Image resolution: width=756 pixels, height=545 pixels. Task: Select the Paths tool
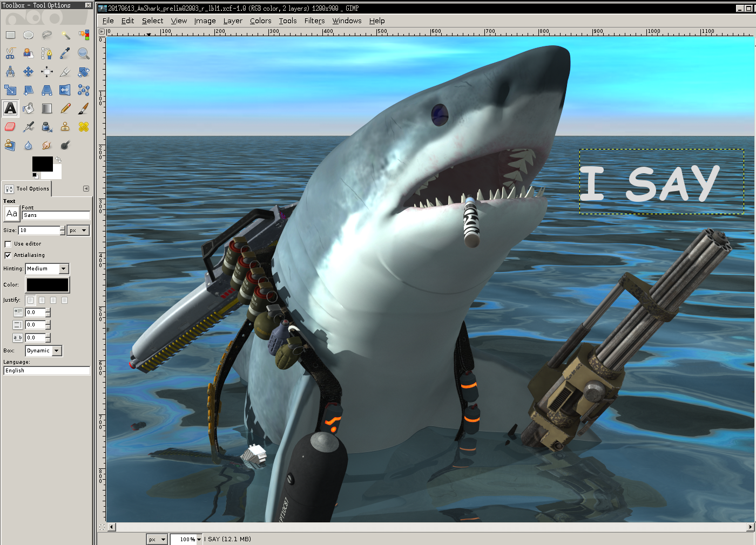(47, 53)
